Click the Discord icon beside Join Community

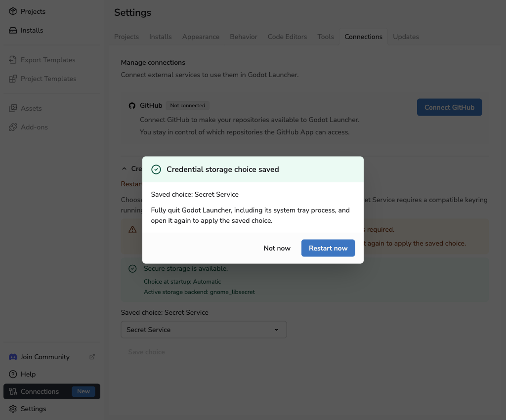[x=13, y=357]
